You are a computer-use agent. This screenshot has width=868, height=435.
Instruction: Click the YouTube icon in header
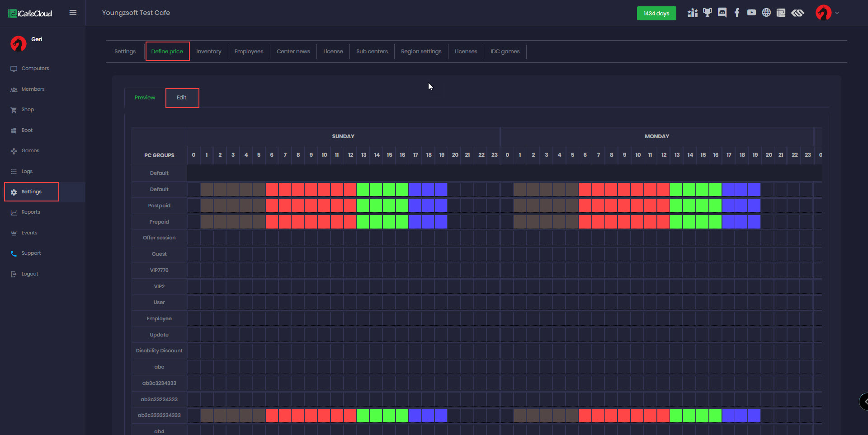[x=751, y=13]
